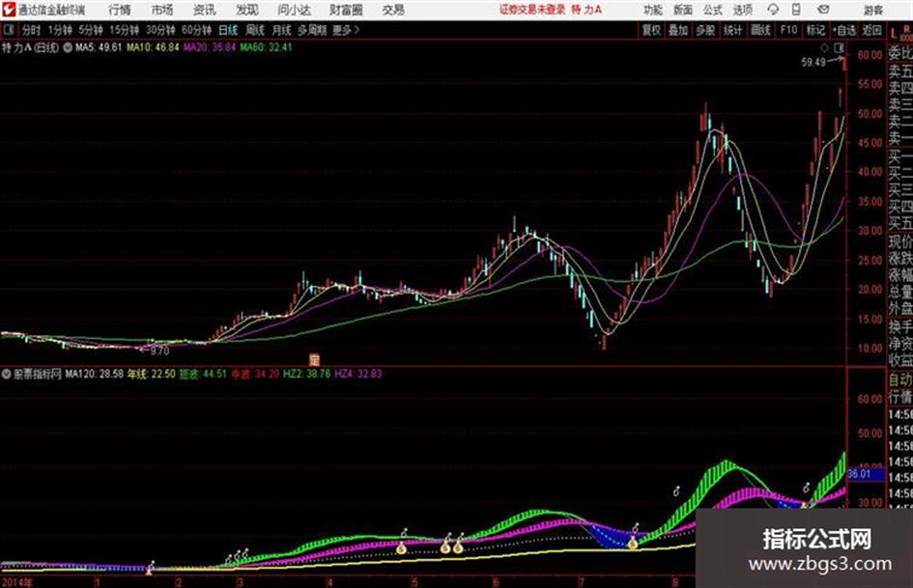Viewport: 913px width, 588px height.
Task: Open the 市场 menu
Action: (162, 10)
